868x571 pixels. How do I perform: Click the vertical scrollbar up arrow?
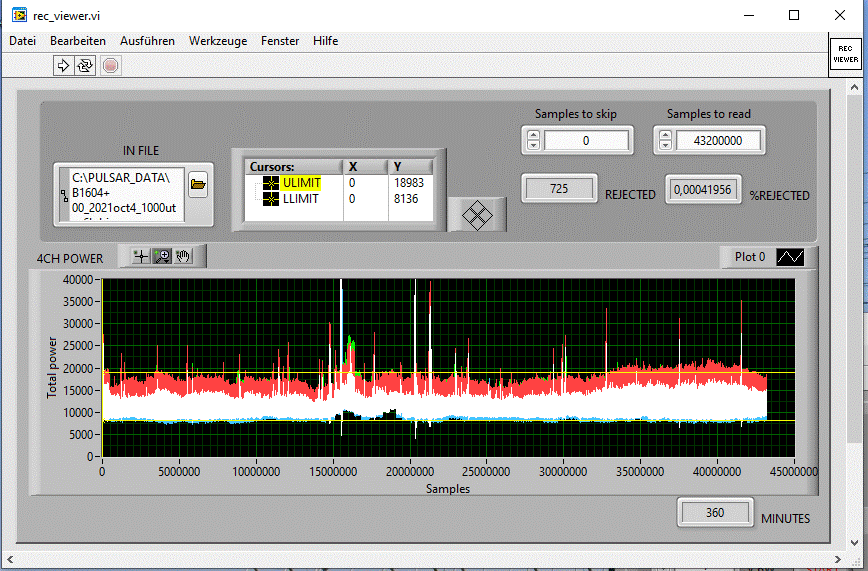854,88
